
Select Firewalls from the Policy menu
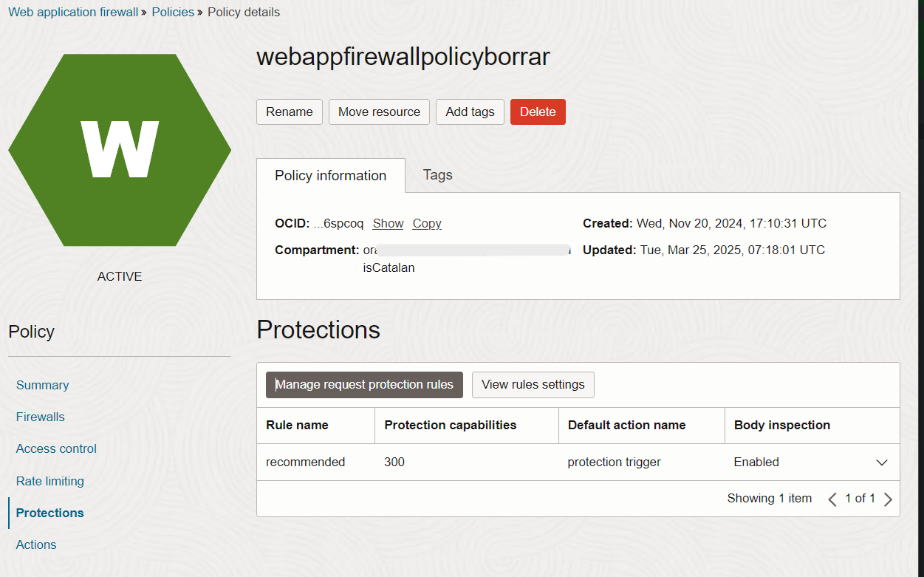pos(40,417)
